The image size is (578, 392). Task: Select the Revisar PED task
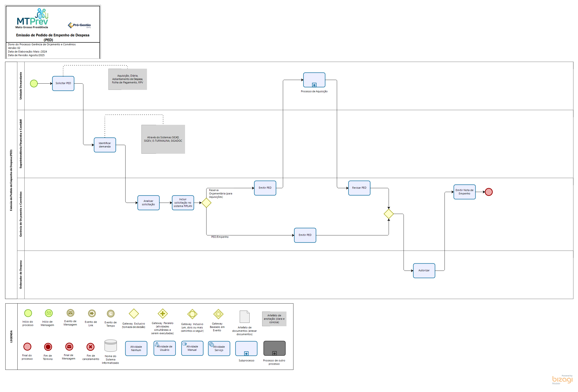point(359,188)
